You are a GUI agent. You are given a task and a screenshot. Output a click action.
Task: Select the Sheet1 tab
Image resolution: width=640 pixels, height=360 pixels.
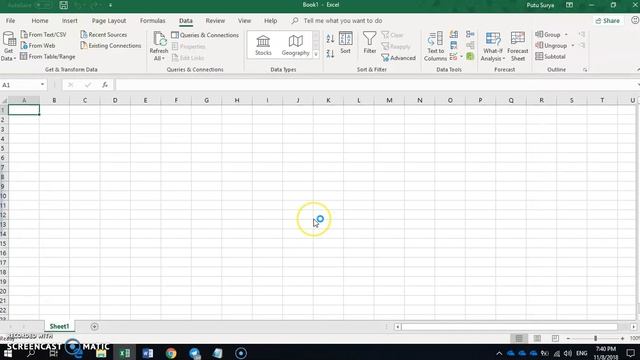click(x=60, y=326)
